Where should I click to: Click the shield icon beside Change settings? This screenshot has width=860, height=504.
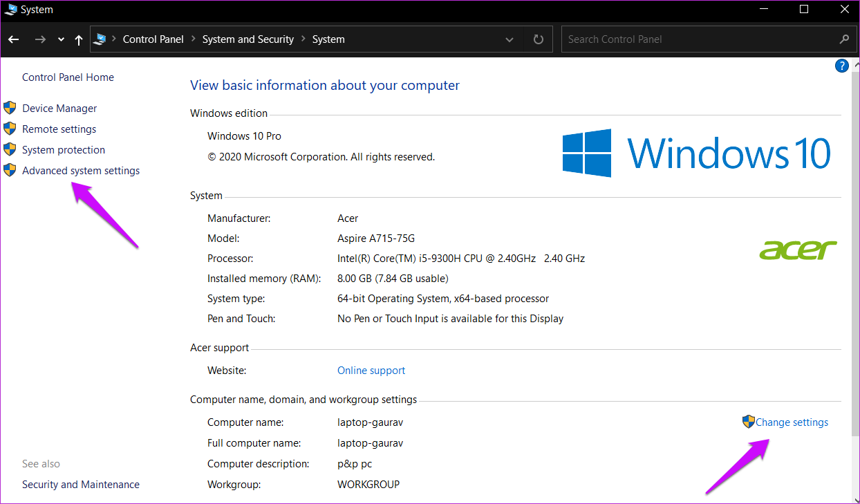tap(748, 421)
